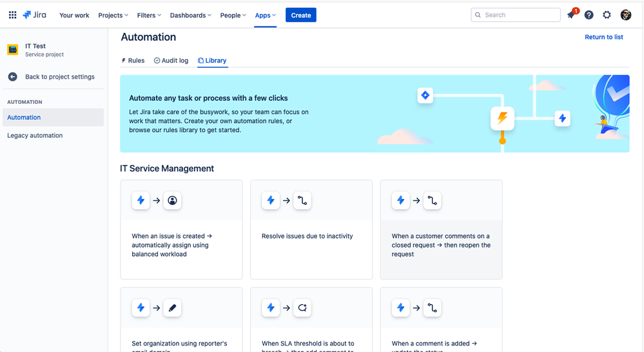Open the settings gear icon
644x352 pixels.
pyautogui.click(x=607, y=15)
